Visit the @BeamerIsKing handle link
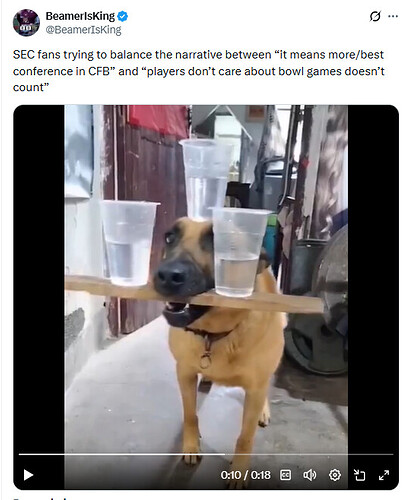The height and width of the screenshot is (500, 411). click(x=83, y=30)
